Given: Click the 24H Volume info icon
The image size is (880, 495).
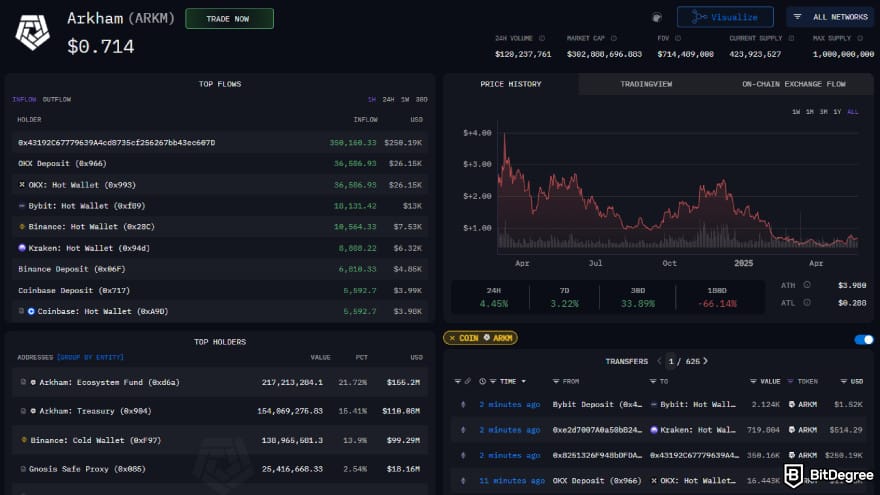Looking at the screenshot, I should point(542,38).
